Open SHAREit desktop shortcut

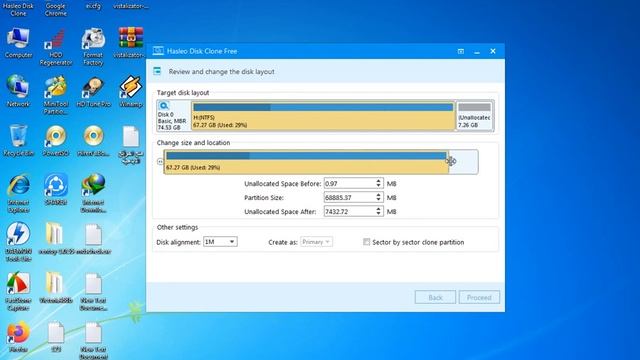click(56, 189)
